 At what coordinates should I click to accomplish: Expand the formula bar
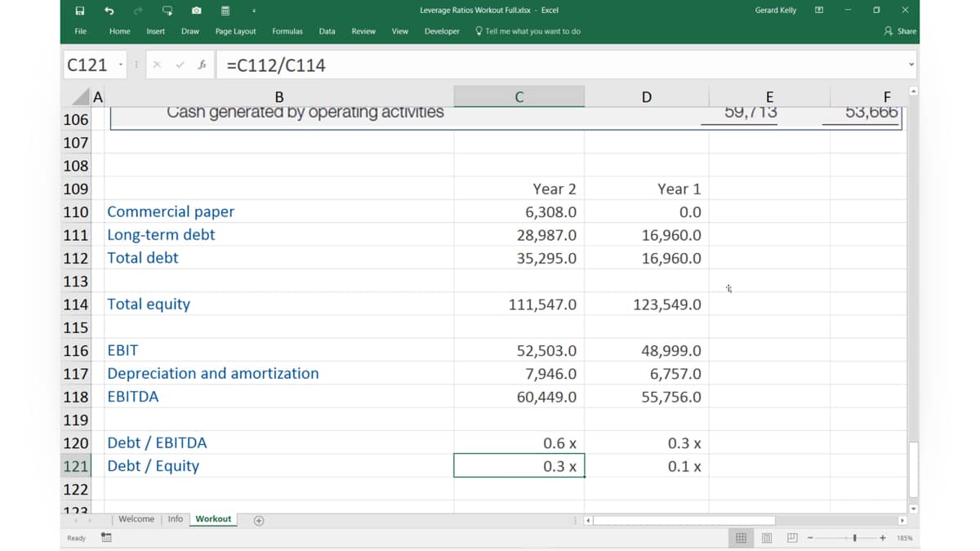click(911, 64)
